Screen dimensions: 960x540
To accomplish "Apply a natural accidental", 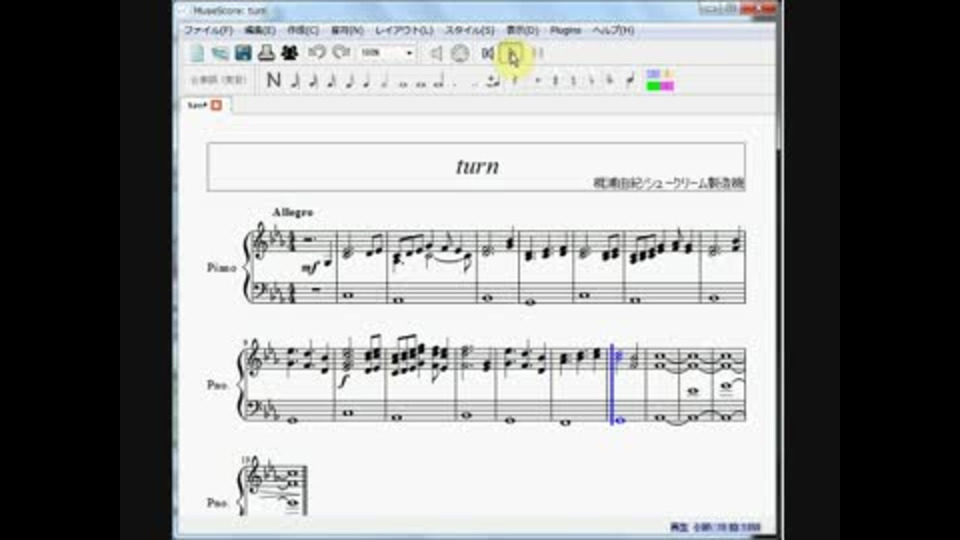I will pos(574,80).
